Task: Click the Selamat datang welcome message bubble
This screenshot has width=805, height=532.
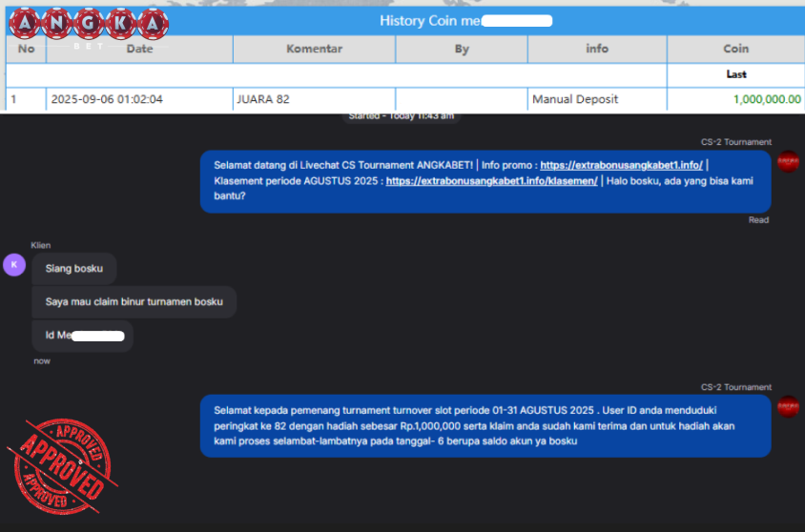Action: coord(485,181)
